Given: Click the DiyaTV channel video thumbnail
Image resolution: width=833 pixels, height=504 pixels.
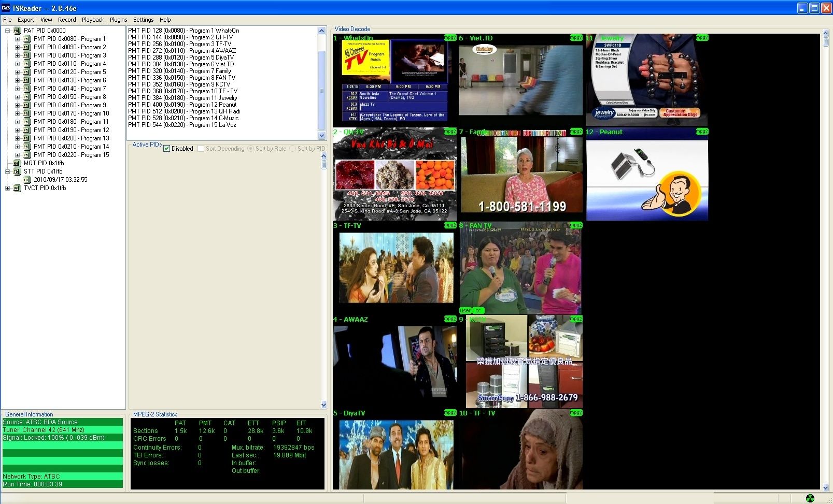Looking at the screenshot, I should click(394, 450).
